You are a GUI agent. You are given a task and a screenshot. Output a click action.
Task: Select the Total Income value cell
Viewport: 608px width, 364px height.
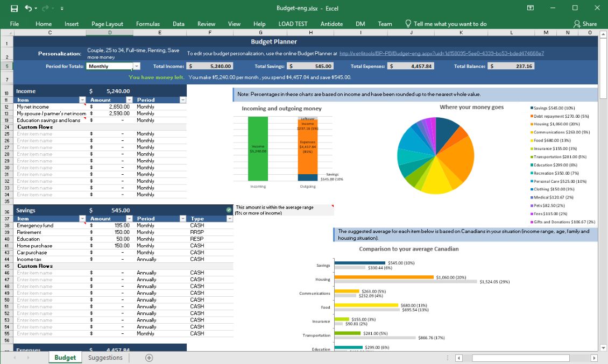point(210,66)
